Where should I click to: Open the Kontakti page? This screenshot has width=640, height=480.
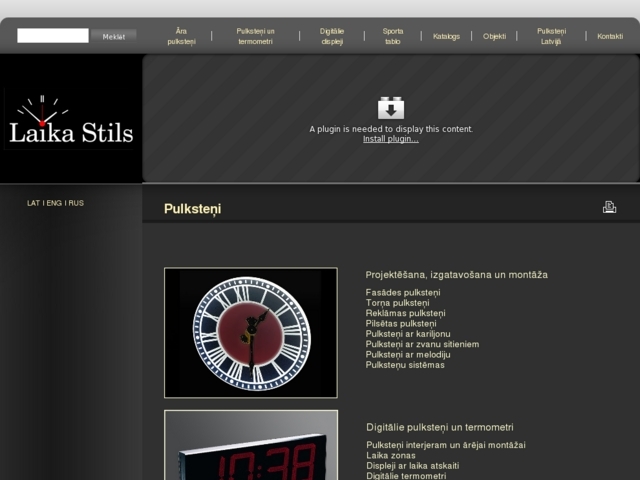[610, 36]
